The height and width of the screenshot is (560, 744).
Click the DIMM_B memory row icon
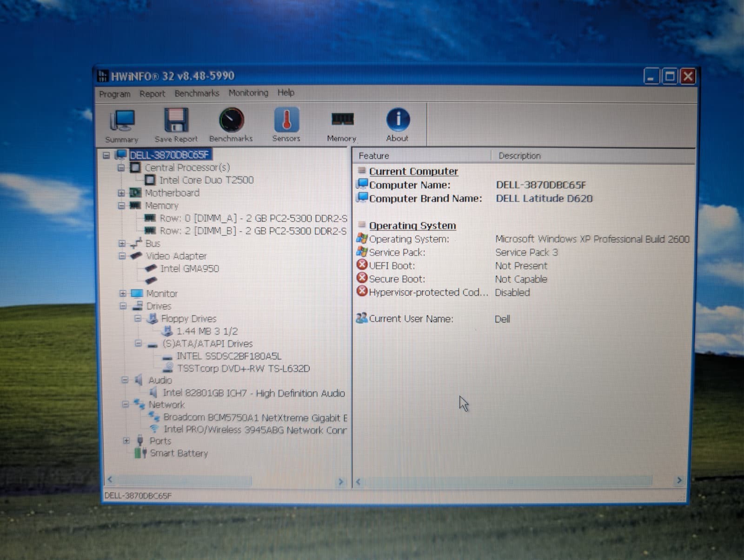[150, 230]
